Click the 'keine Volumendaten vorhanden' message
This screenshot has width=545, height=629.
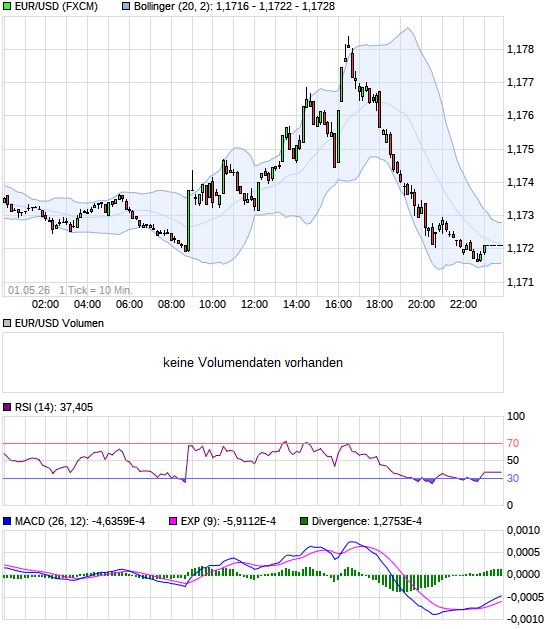(253, 363)
